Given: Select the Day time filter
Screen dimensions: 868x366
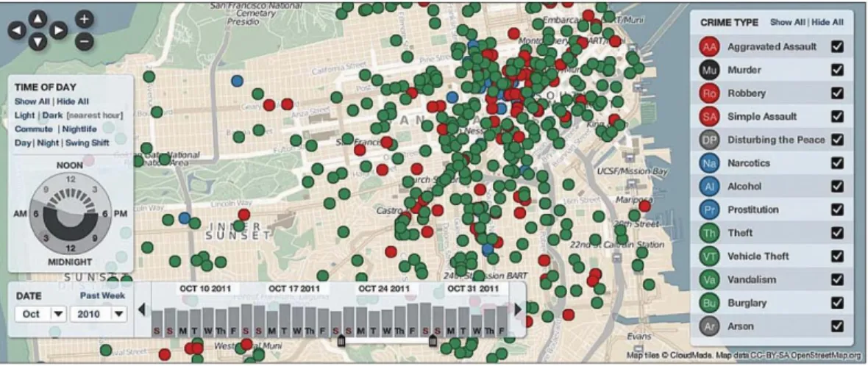Looking at the screenshot, I should (x=22, y=143).
